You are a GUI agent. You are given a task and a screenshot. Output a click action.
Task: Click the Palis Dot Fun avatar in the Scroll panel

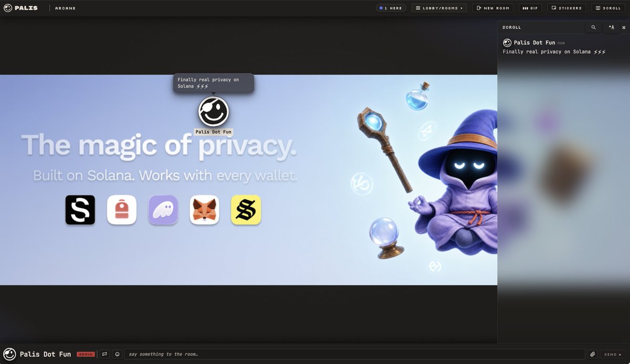pos(507,43)
